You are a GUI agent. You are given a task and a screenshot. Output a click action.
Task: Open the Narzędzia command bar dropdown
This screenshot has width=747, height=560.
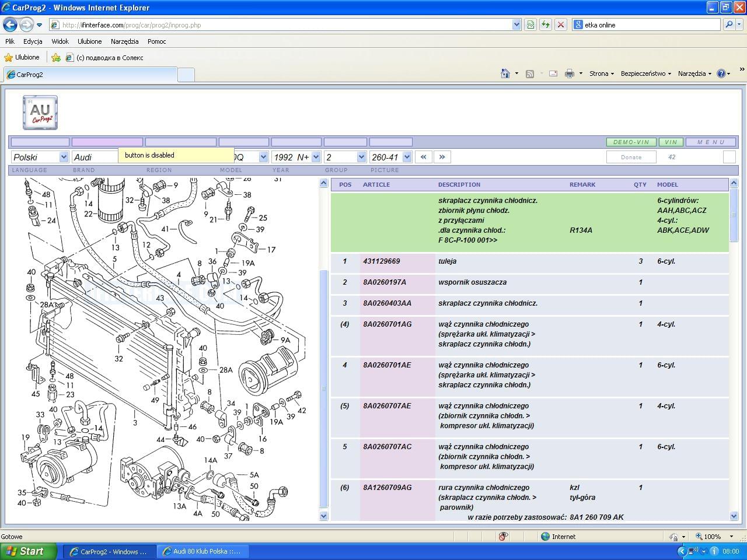tap(694, 73)
